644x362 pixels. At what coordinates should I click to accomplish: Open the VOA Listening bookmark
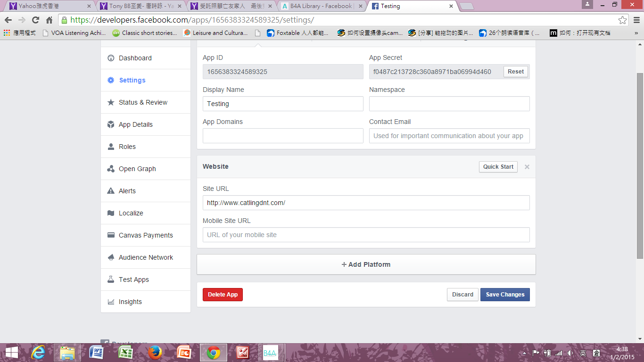coord(74,33)
